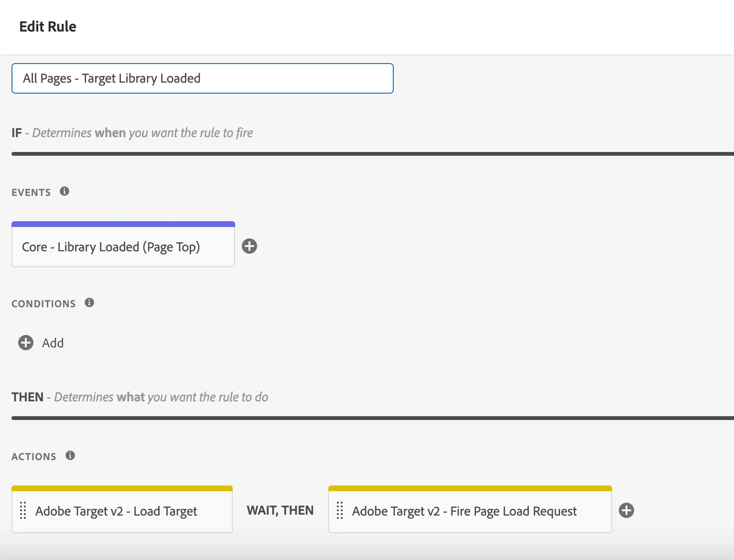Click the rule name input field
The width and height of the screenshot is (734, 560).
tap(202, 78)
